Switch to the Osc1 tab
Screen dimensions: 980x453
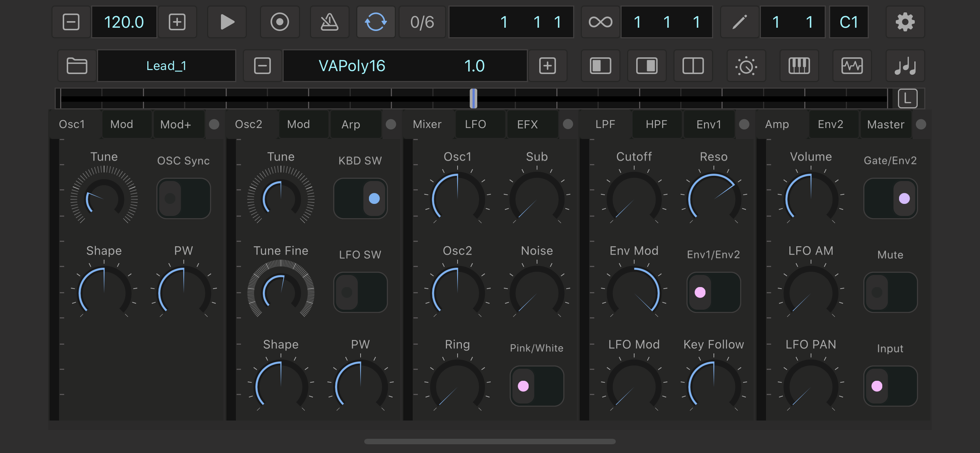tap(71, 124)
